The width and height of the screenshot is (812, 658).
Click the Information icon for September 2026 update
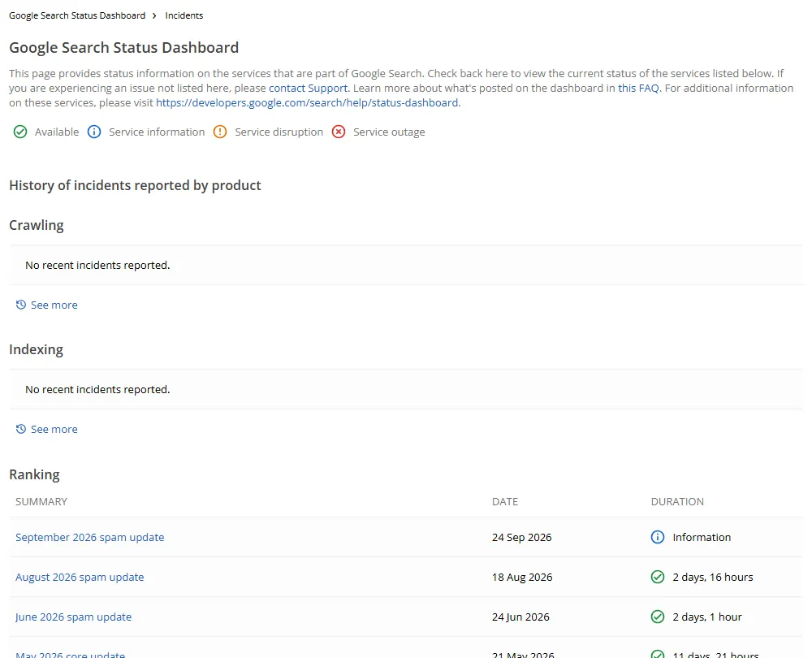pos(658,537)
